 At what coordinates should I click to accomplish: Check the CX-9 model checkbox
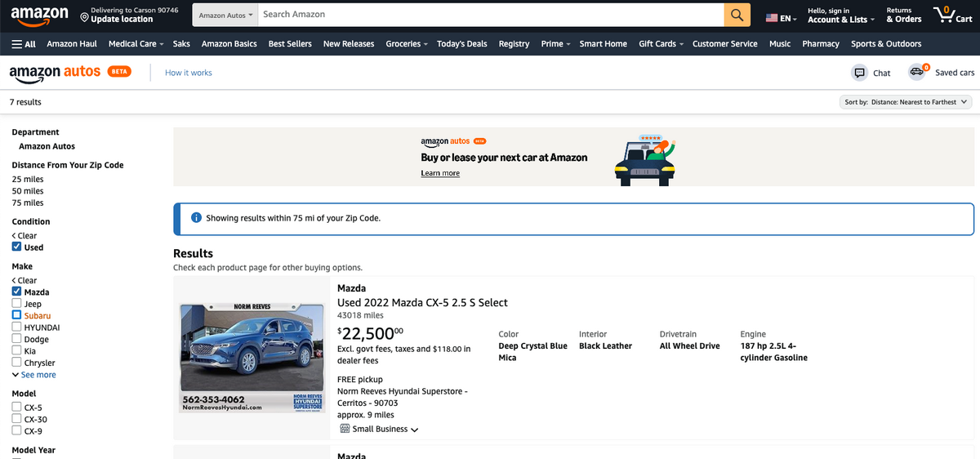click(x=16, y=430)
